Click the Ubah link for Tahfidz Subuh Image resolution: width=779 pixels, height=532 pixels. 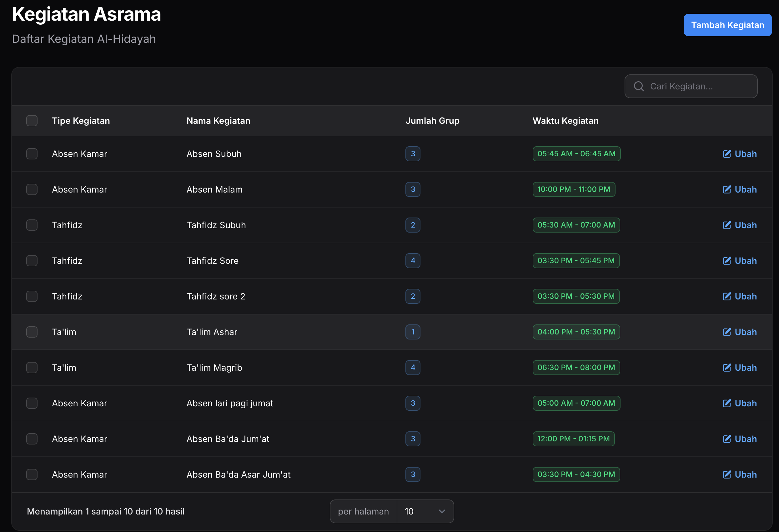[x=740, y=225]
